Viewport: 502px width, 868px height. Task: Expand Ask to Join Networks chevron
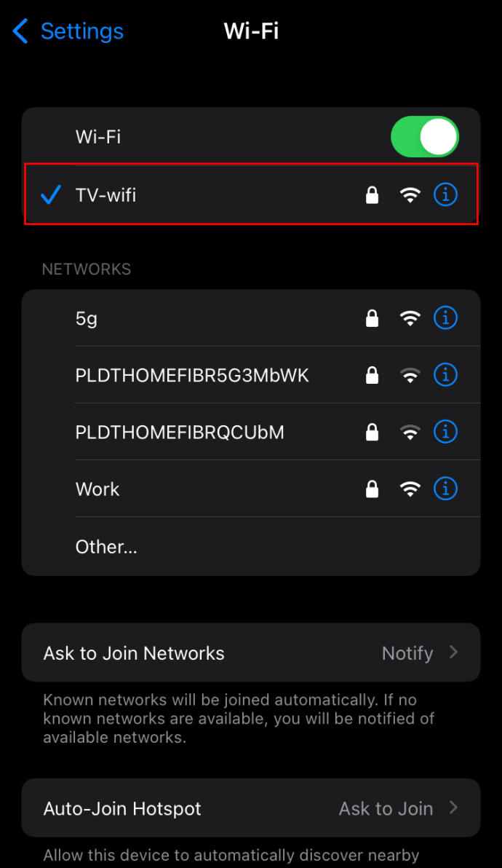tap(453, 652)
